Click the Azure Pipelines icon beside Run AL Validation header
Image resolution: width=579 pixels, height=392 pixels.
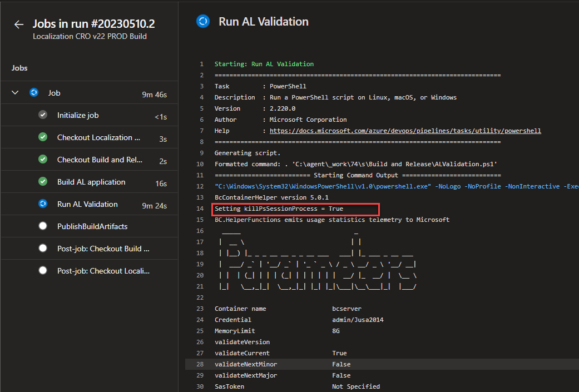pos(202,21)
